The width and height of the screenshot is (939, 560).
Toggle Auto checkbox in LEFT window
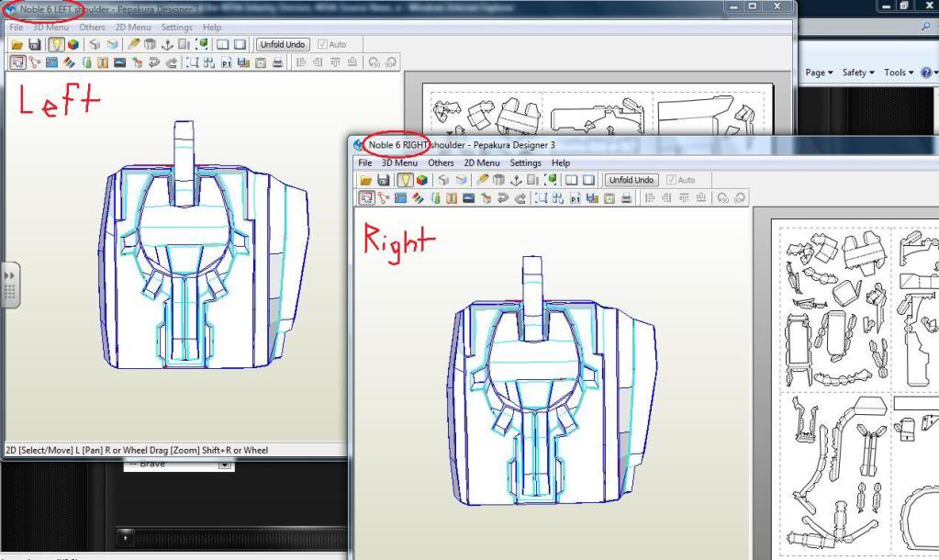coord(331,44)
